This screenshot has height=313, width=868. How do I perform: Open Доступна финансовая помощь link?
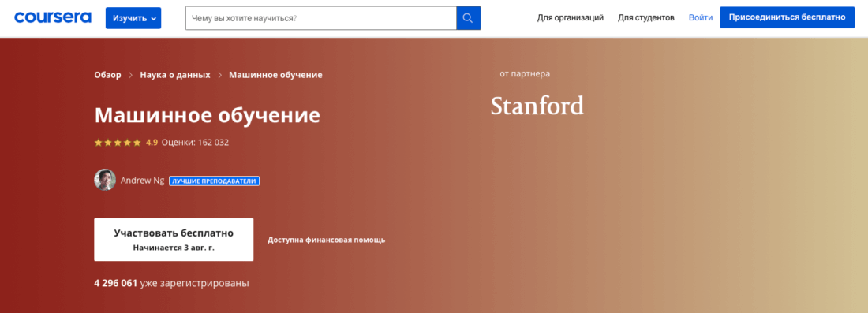click(x=327, y=240)
